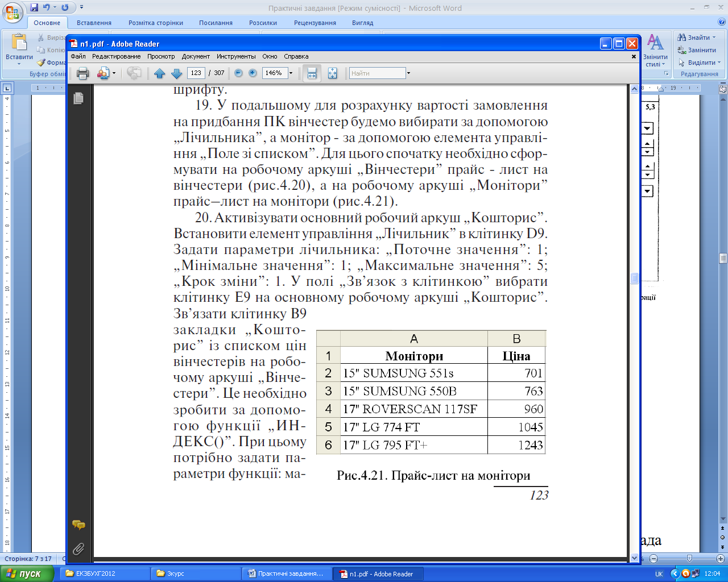Expand the Знайти dropdown in Word ribbon

[714, 38]
